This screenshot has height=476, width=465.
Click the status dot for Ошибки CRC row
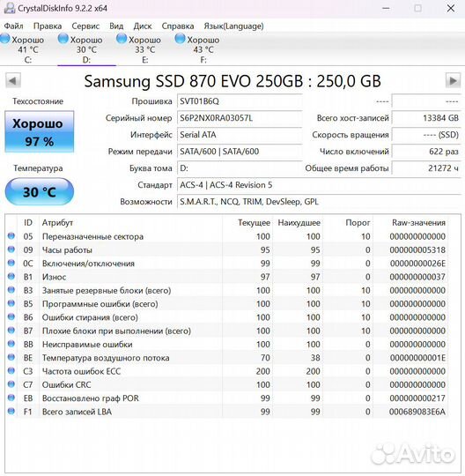pyautogui.click(x=11, y=384)
